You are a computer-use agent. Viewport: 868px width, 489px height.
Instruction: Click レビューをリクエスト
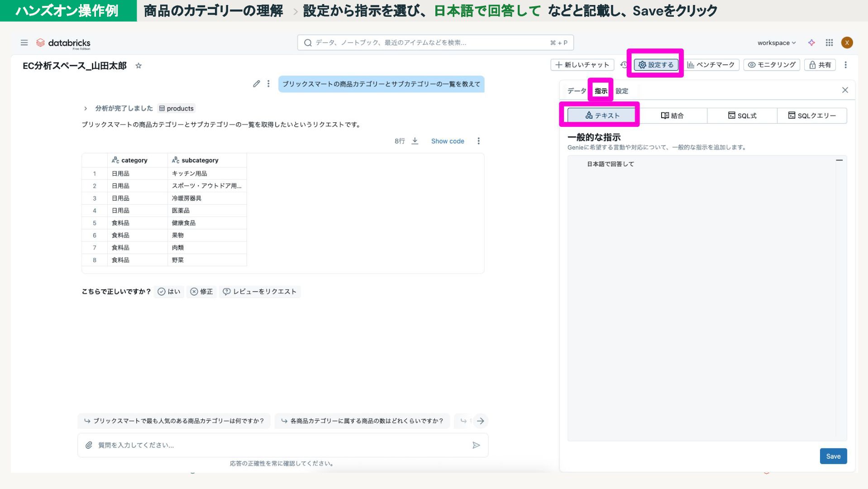tap(260, 292)
